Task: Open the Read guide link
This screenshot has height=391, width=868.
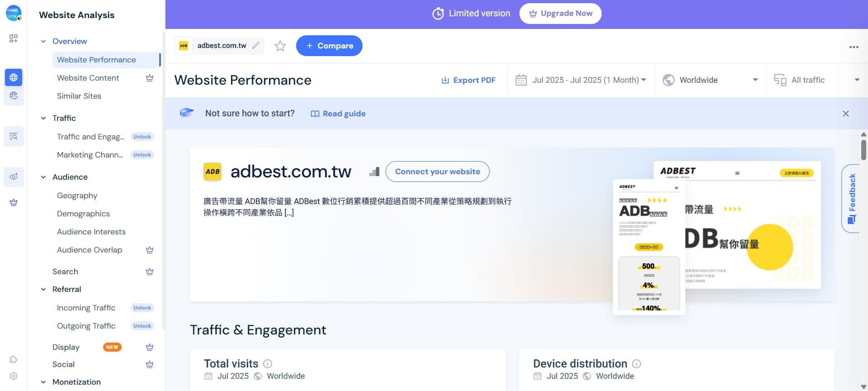Action: coord(338,114)
